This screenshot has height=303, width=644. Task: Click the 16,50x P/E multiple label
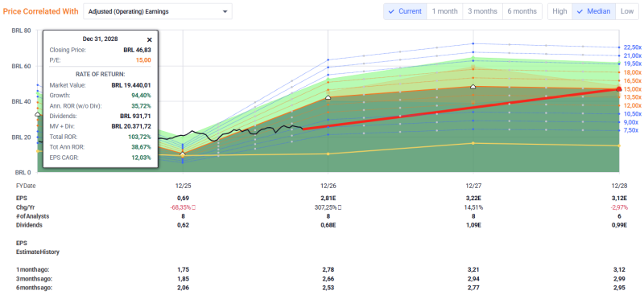click(x=633, y=80)
